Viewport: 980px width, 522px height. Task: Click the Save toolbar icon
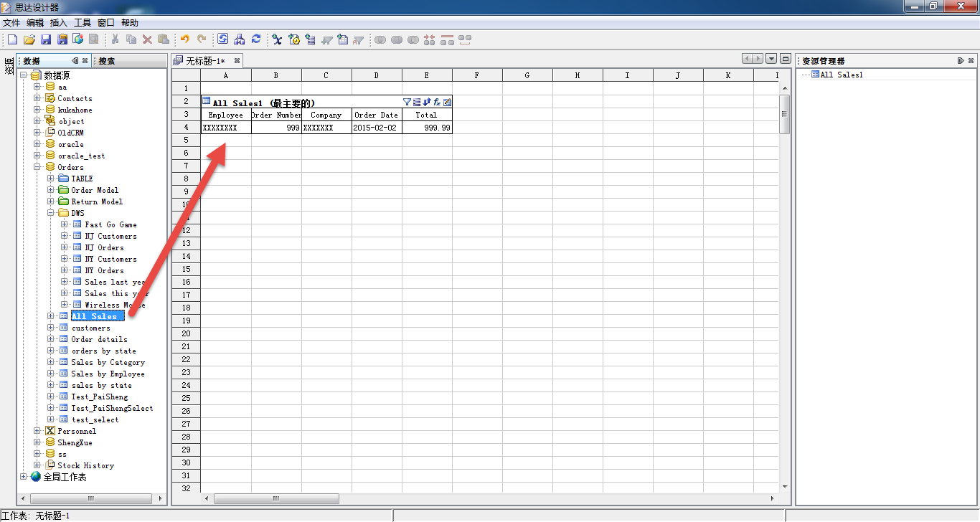coord(45,40)
